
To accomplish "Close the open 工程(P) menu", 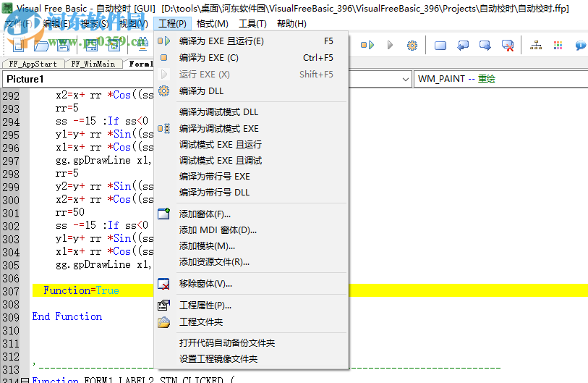I will [173, 24].
